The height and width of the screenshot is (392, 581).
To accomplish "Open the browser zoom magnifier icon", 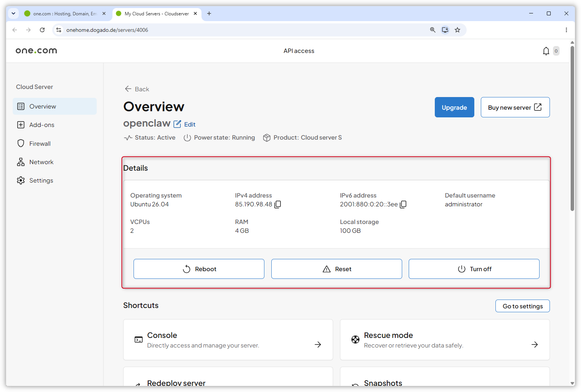I will (433, 30).
